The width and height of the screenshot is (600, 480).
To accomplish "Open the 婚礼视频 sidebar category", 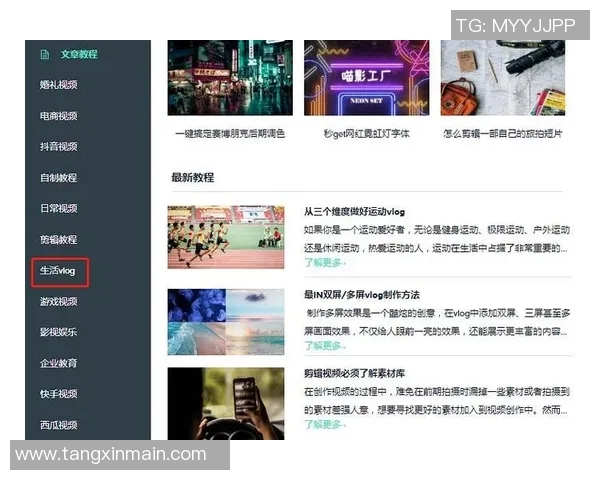I will click(58, 85).
